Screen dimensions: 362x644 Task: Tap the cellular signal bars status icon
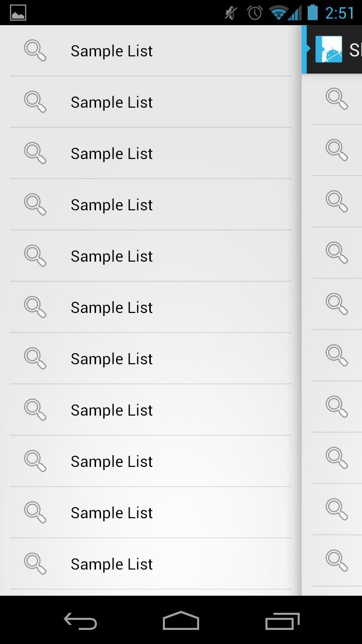coord(295,13)
